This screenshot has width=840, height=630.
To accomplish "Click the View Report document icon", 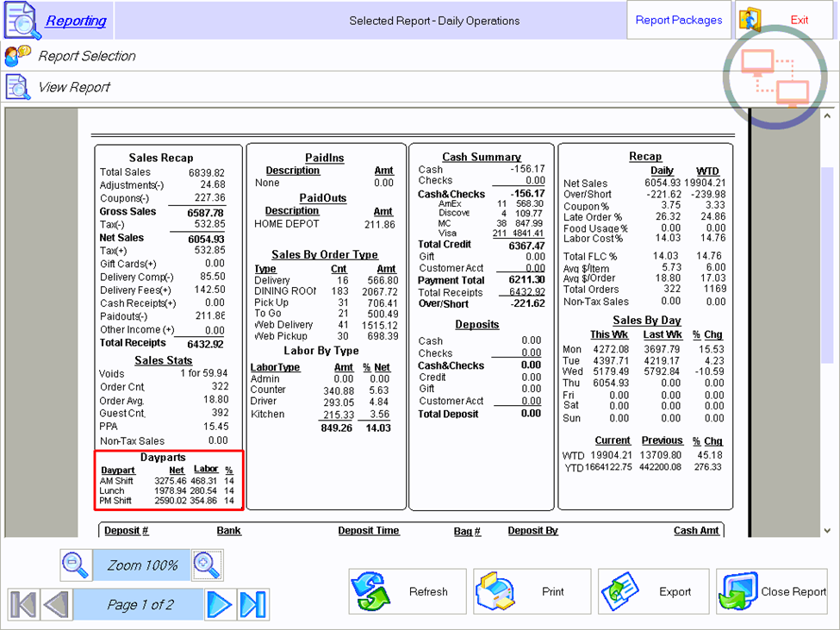I will point(18,87).
